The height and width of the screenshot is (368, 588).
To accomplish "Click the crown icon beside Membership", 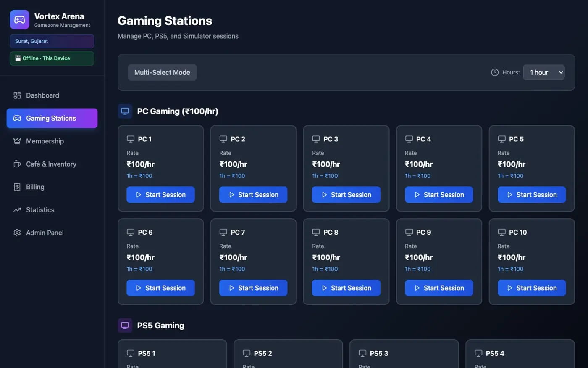I will (17, 141).
